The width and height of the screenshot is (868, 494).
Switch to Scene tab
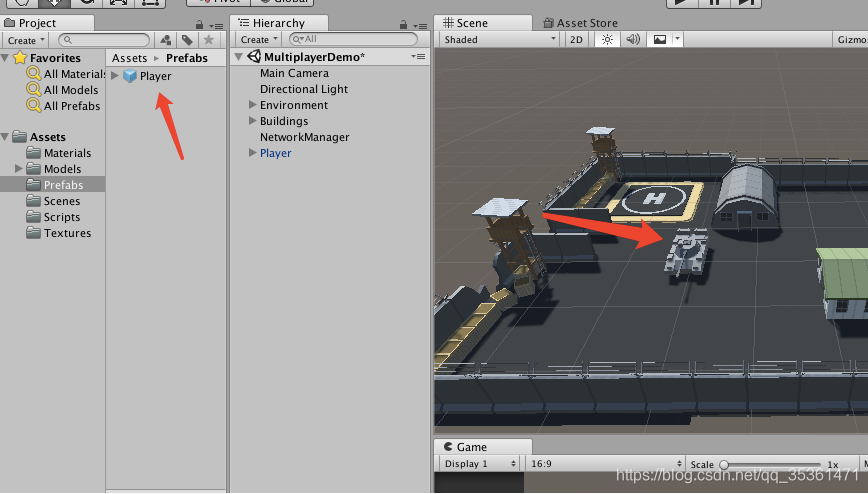pos(483,23)
